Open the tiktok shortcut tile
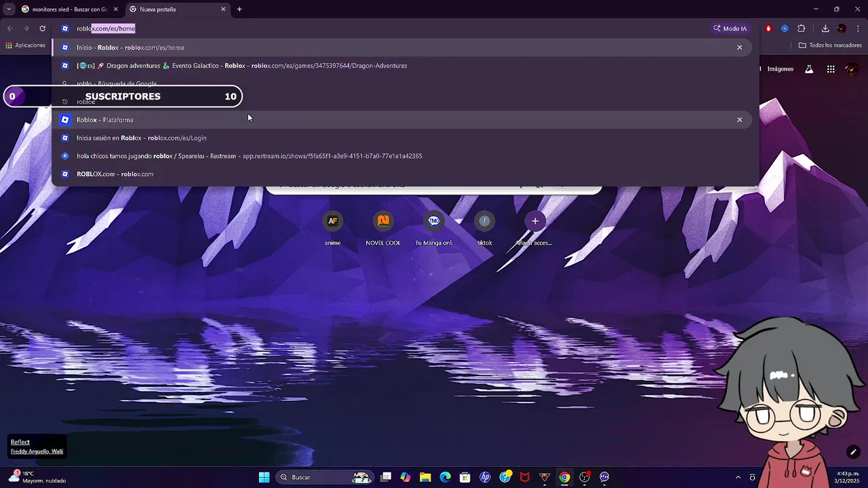Screen dimensions: 868x488 point(484,228)
